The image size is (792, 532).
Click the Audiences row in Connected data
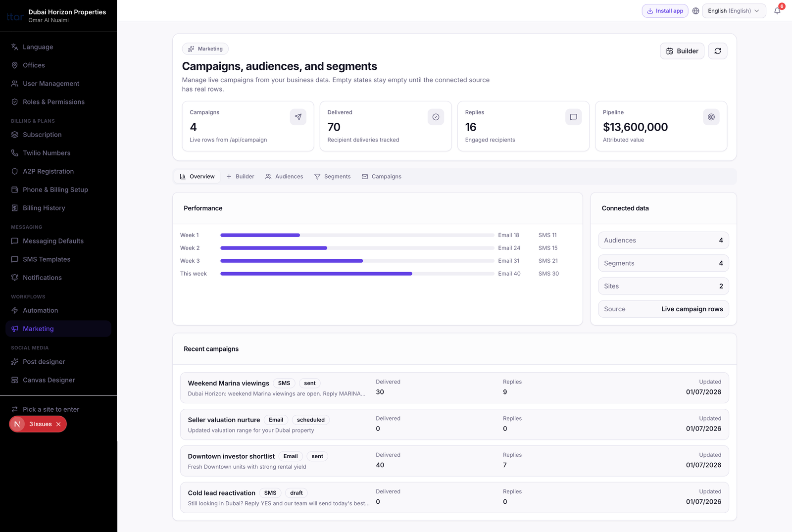point(663,241)
